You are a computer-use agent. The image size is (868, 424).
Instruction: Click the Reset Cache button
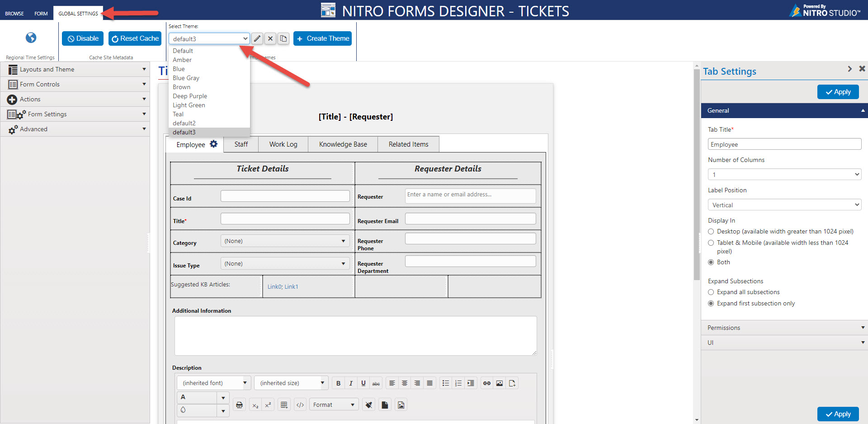pyautogui.click(x=135, y=38)
